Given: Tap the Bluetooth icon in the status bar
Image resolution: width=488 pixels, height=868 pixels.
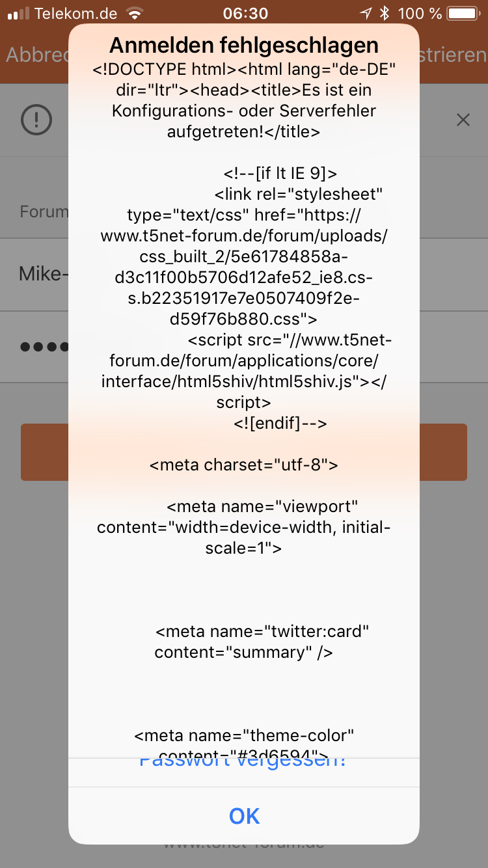Looking at the screenshot, I should [x=385, y=13].
